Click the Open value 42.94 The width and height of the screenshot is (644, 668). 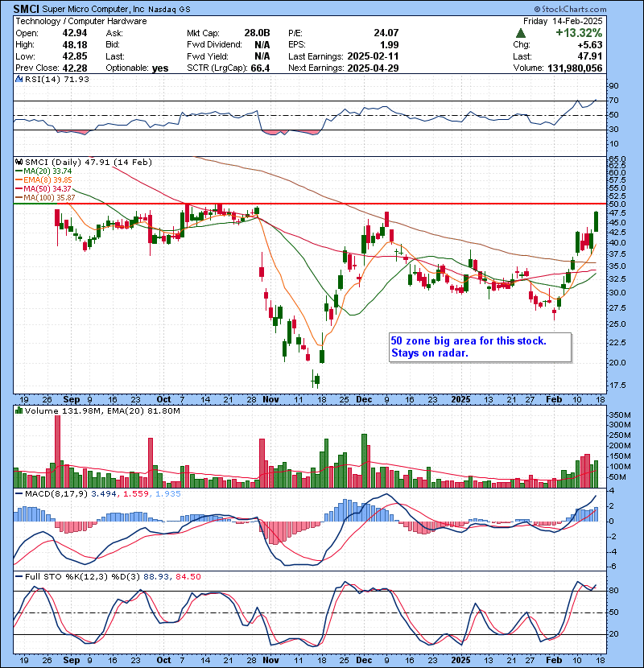point(75,33)
